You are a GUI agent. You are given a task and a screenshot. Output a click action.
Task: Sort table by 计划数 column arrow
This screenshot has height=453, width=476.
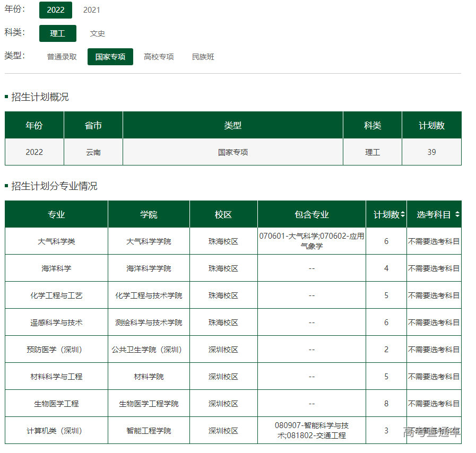pyautogui.click(x=402, y=213)
